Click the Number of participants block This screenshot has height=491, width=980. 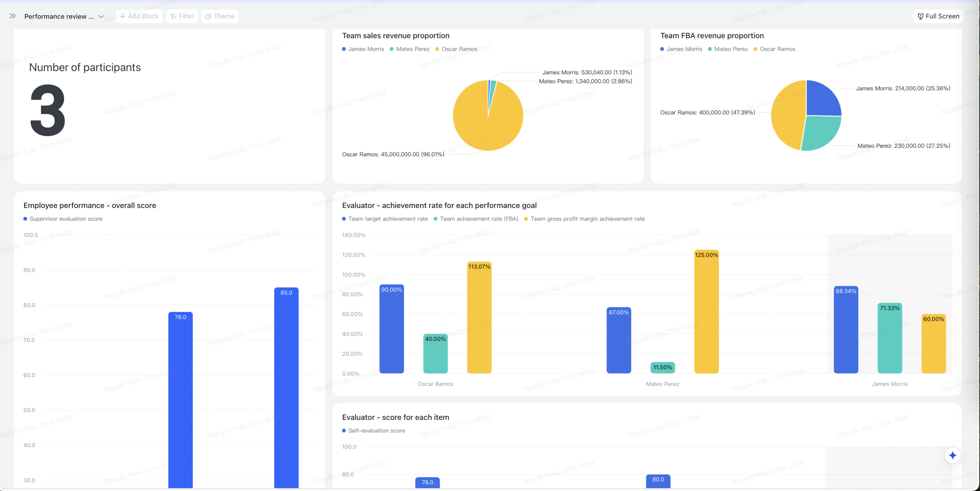169,106
